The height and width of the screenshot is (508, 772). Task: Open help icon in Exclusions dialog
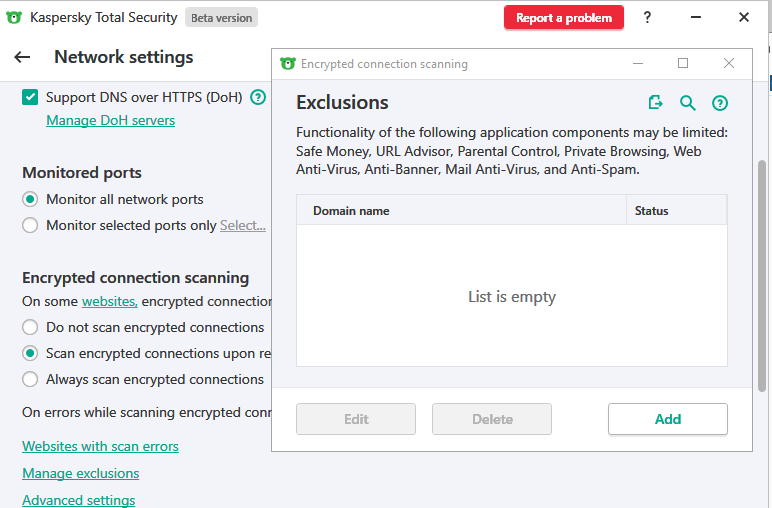point(719,103)
